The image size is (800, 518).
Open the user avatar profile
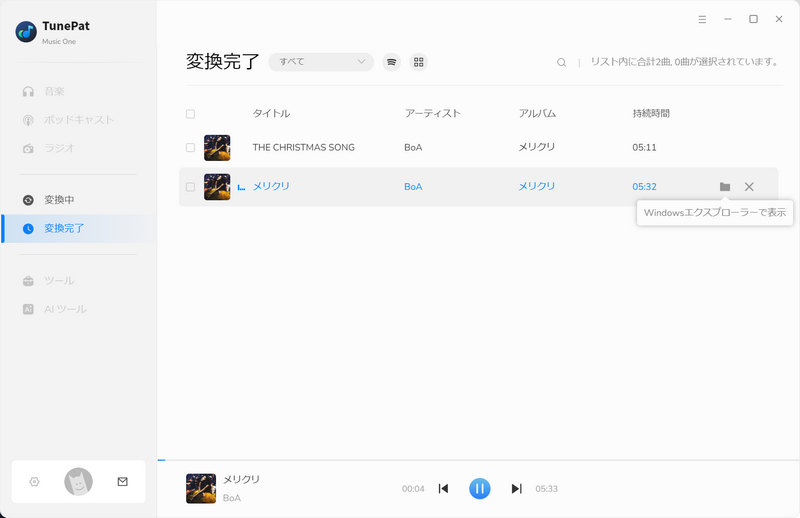(x=78, y=482)
